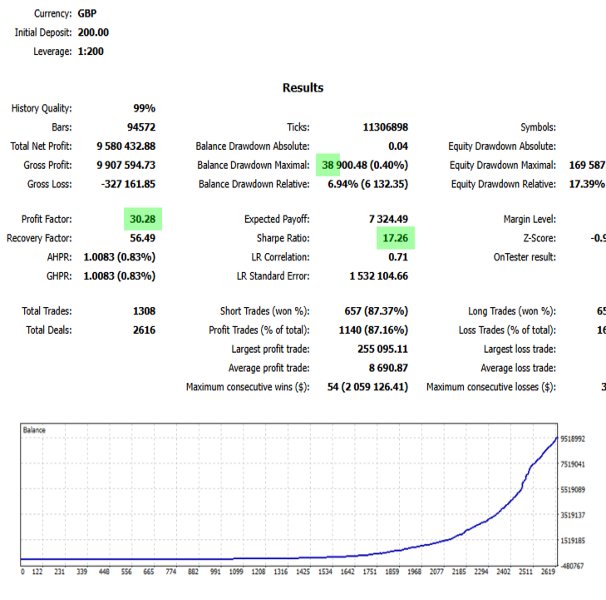
Task: Click the Recovery Factor value 56.49
Action: (x=143, y=238)
